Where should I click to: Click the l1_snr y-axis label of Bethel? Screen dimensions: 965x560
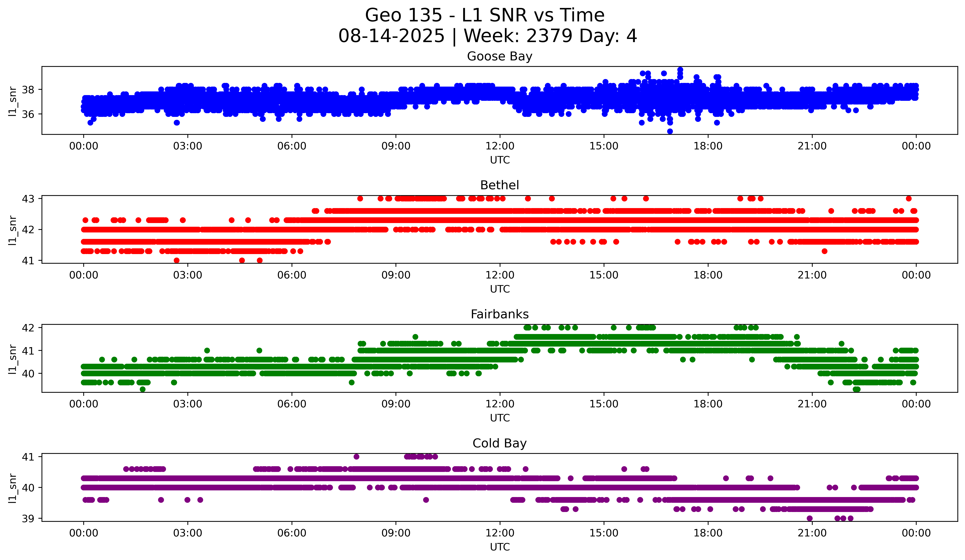pyautogui.click(x=12, y=230)
